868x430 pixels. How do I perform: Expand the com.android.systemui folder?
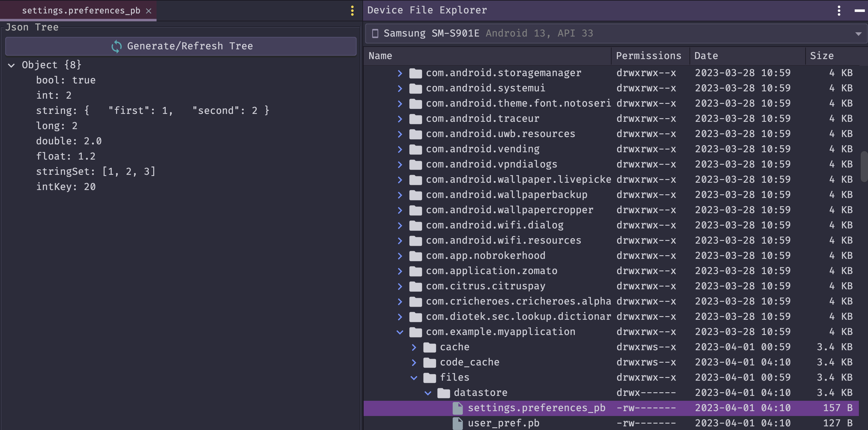click(400, 88)
